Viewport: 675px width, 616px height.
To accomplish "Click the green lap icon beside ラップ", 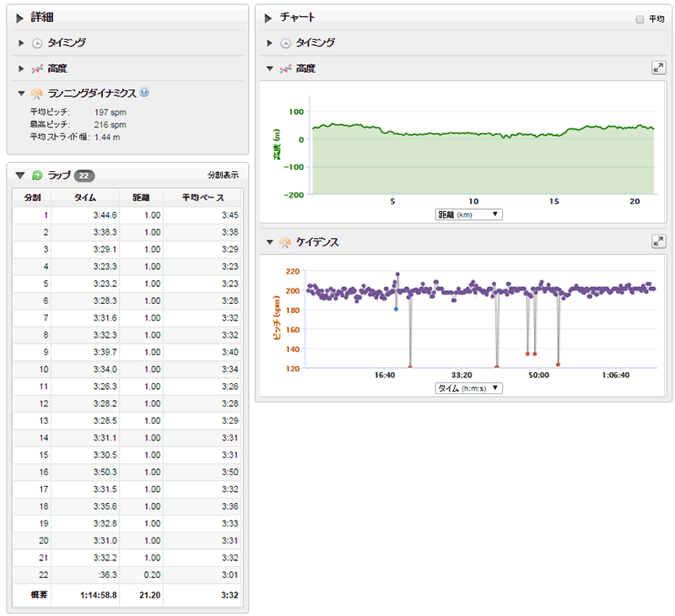I will coord(37,175).
